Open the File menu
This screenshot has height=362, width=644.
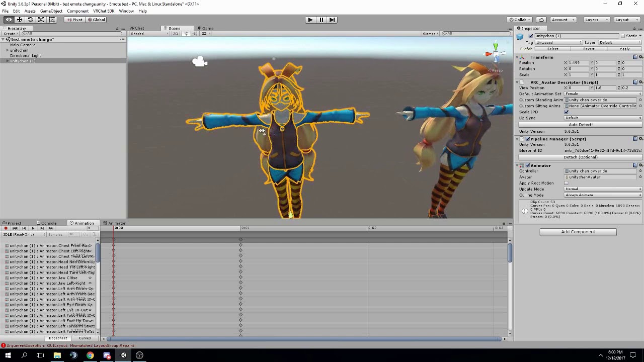[5, 11]
